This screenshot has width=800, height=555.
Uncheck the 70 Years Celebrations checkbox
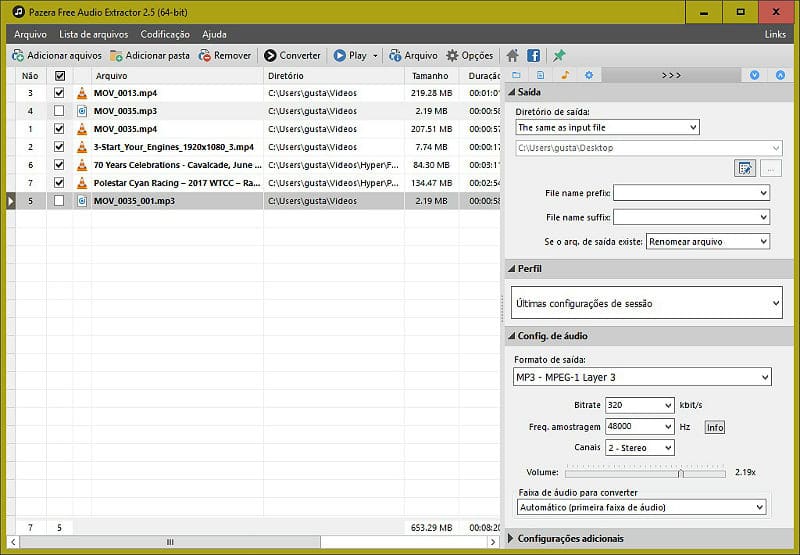59,165
